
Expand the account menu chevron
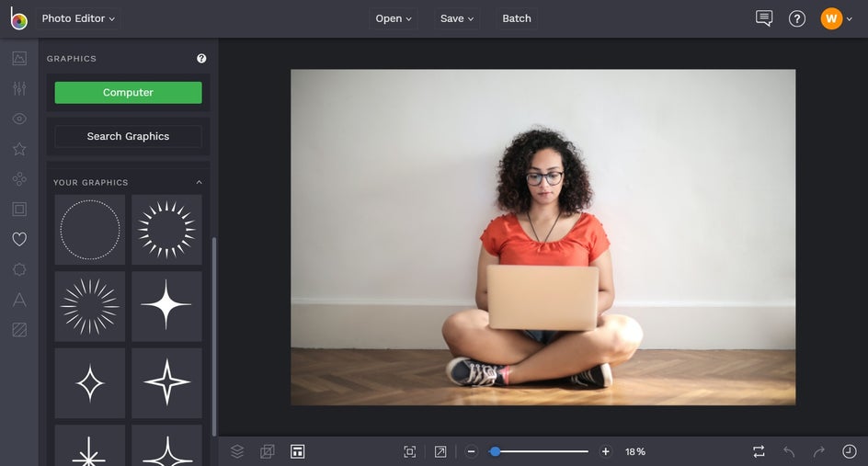pyautogui.click(x=850, y=19)
